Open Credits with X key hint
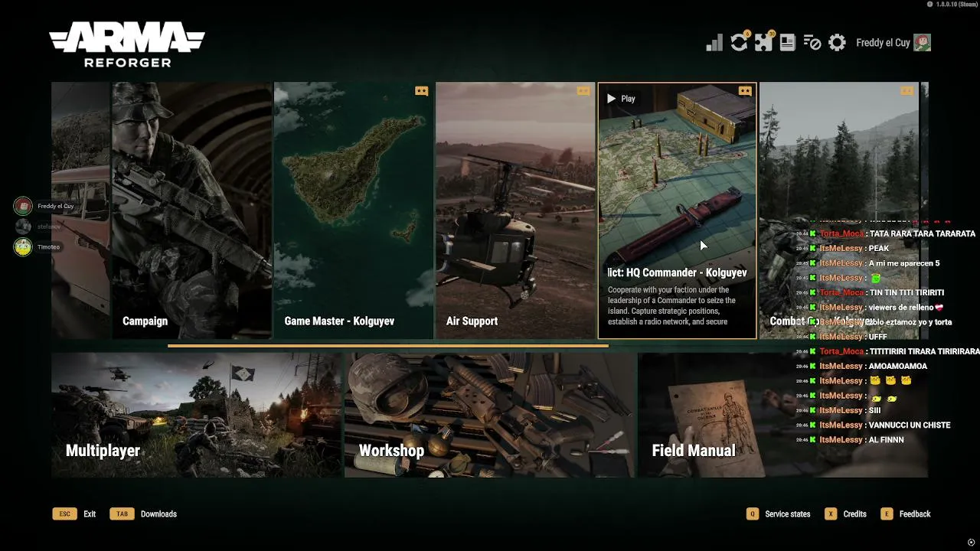 click(845, 514)
